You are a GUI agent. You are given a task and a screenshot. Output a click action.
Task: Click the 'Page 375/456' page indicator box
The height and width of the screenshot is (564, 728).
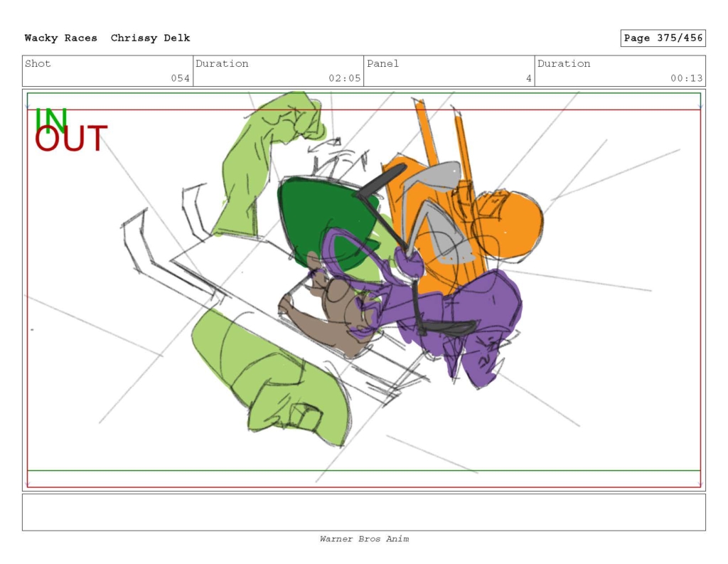point(663,38)
